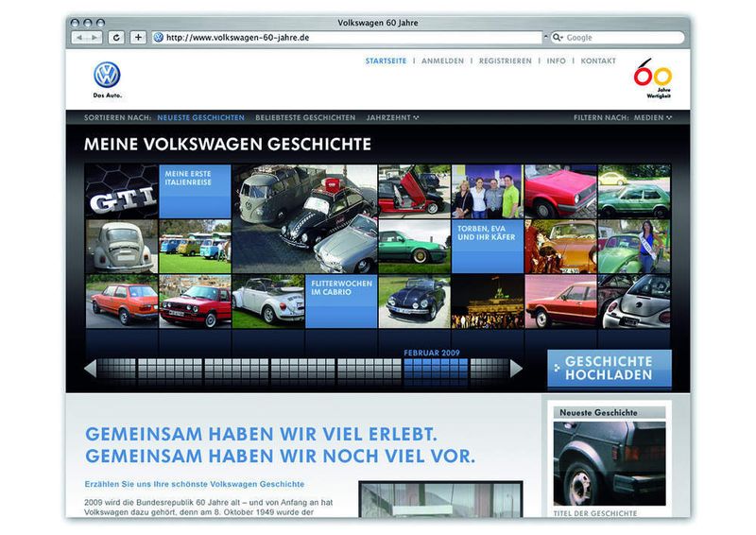Open the white Beetle cabrio thumbnail

coord(268,302)
